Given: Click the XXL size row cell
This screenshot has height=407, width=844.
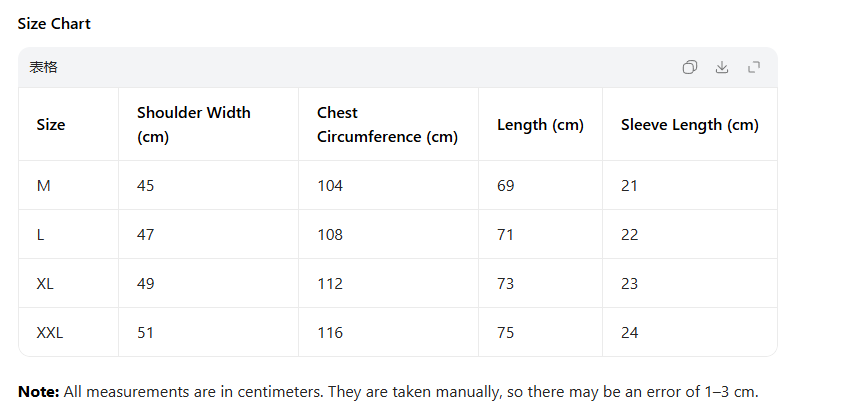Looking at the screenshot, I should coord(50,333).
